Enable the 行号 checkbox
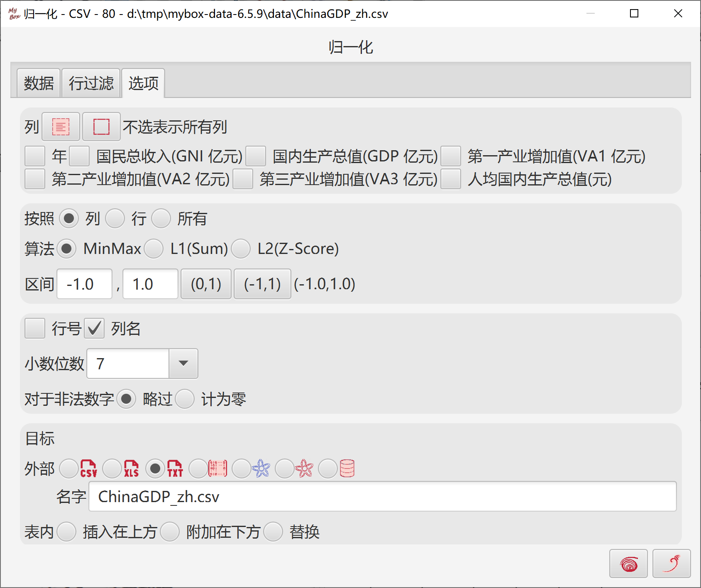 pyautogui.click(x=35, y=329)
